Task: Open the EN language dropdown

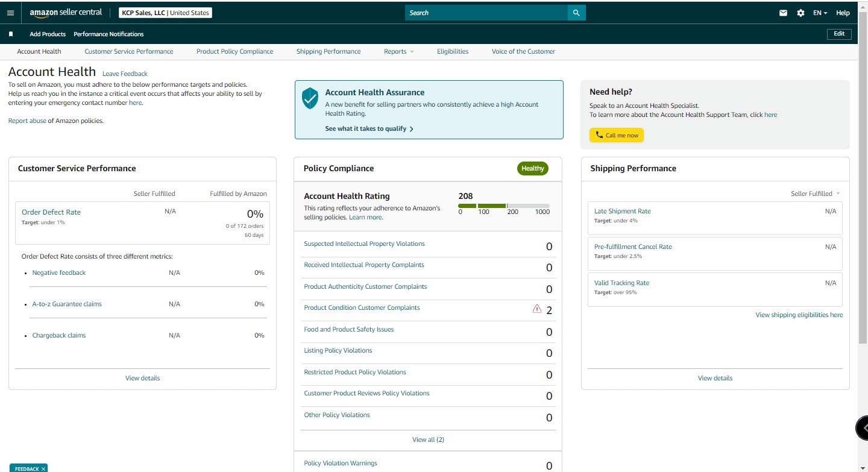Action: click(820, 13)
